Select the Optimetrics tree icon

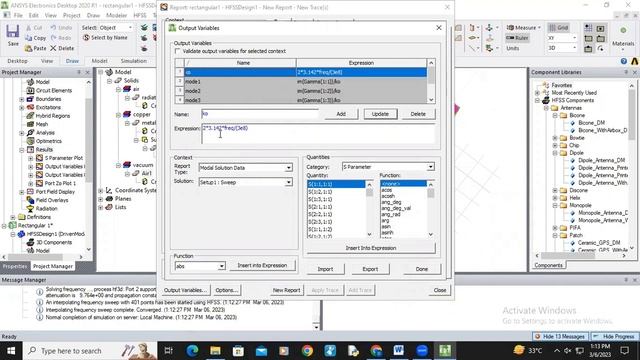(x=30, y=141)
